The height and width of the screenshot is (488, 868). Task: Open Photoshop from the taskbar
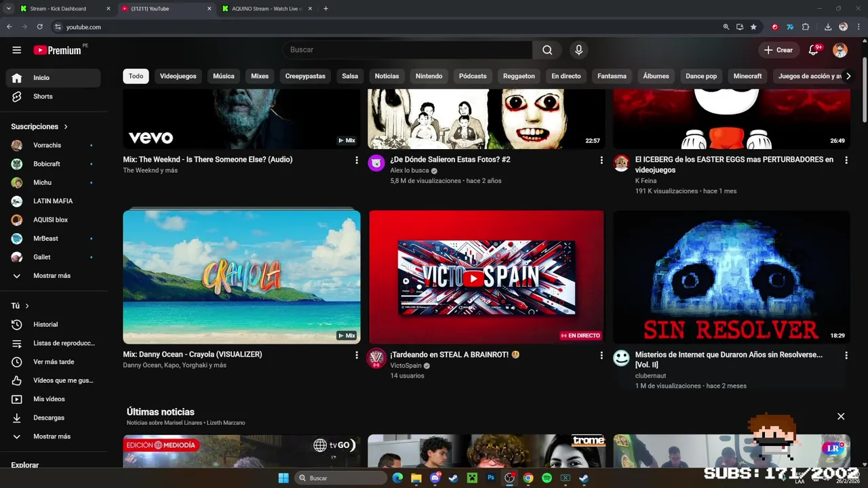pos(491,478)
